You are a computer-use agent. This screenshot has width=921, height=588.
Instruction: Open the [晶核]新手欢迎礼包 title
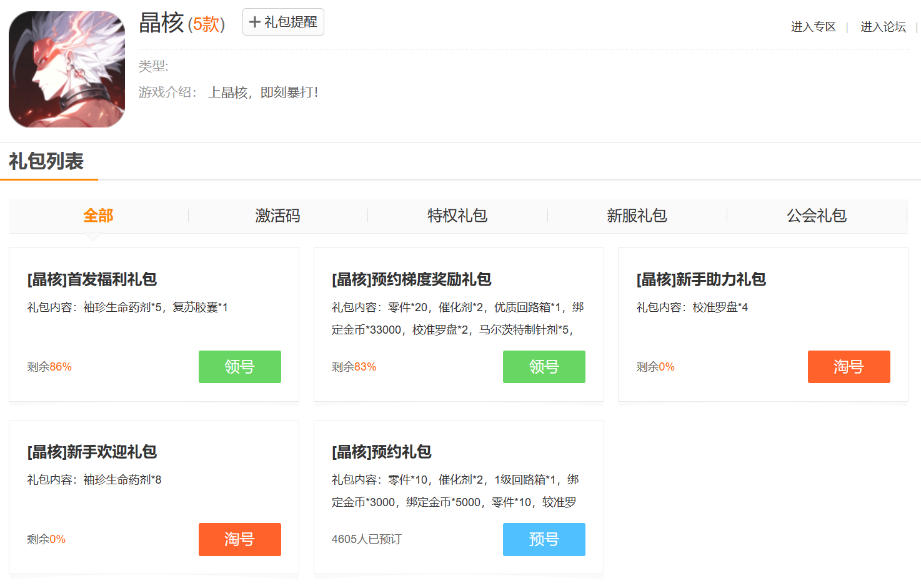point(92,452)
